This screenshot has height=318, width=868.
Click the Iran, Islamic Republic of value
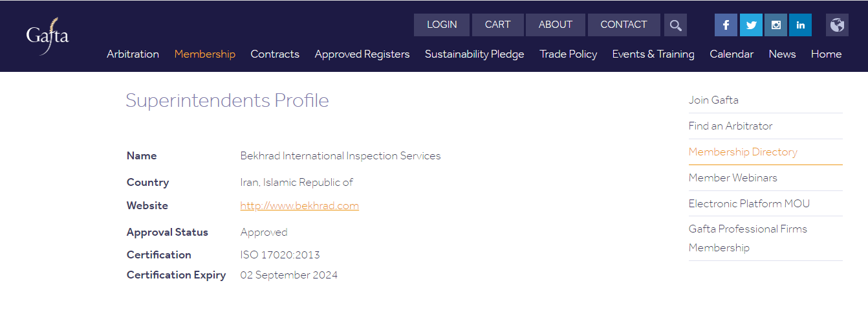(x=297, y=183)
